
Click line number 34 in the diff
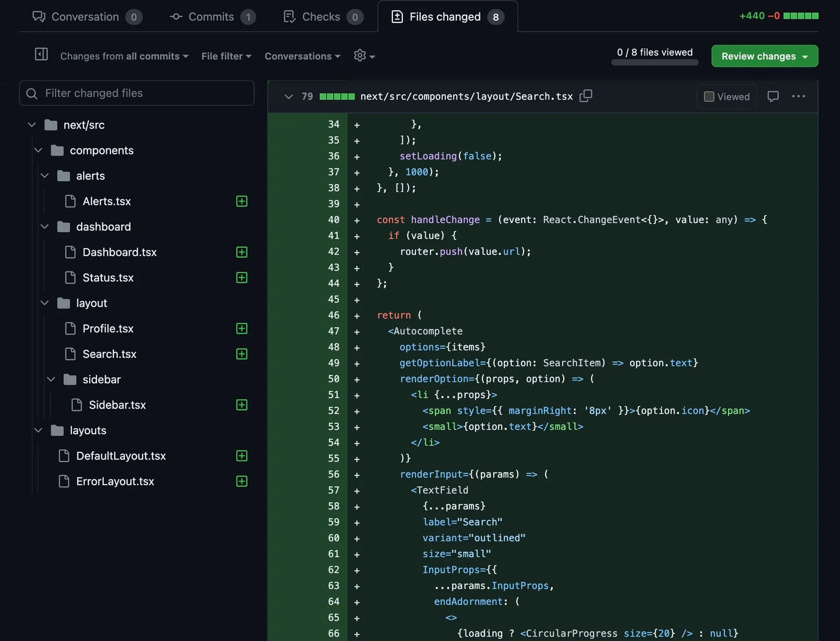(x=333, y=124)
